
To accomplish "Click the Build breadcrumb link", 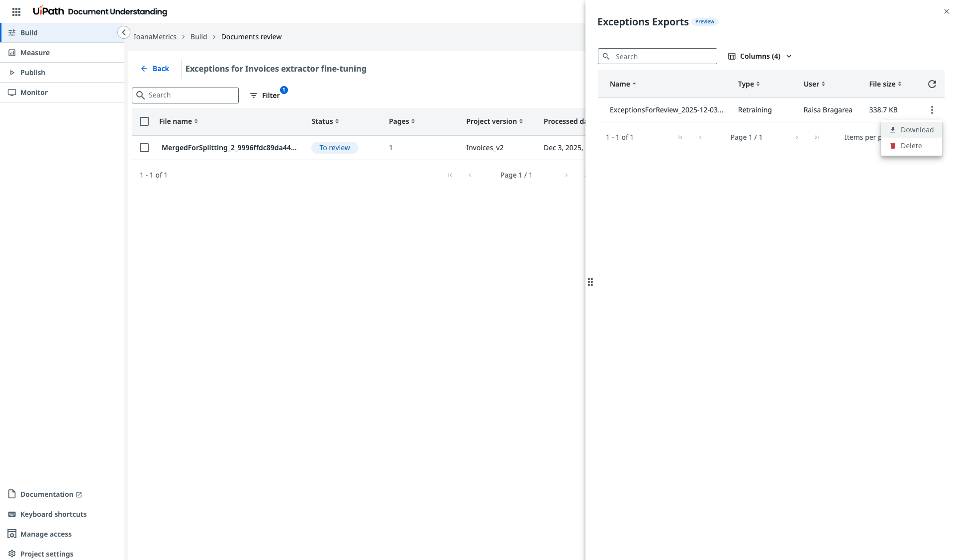I will tap(198, 37).
